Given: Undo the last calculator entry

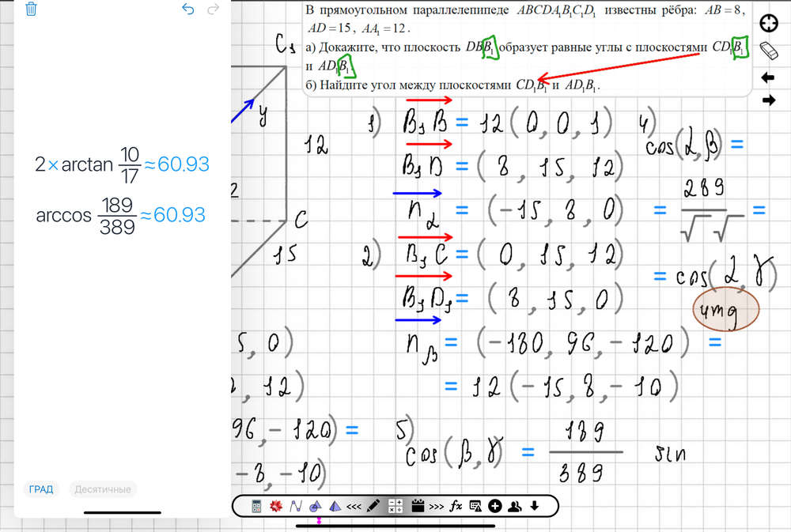Looking at the screenshot, I should [187, 9].
